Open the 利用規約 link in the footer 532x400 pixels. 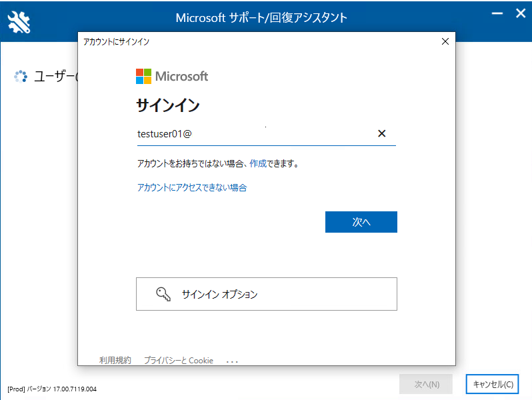point(115,360)
